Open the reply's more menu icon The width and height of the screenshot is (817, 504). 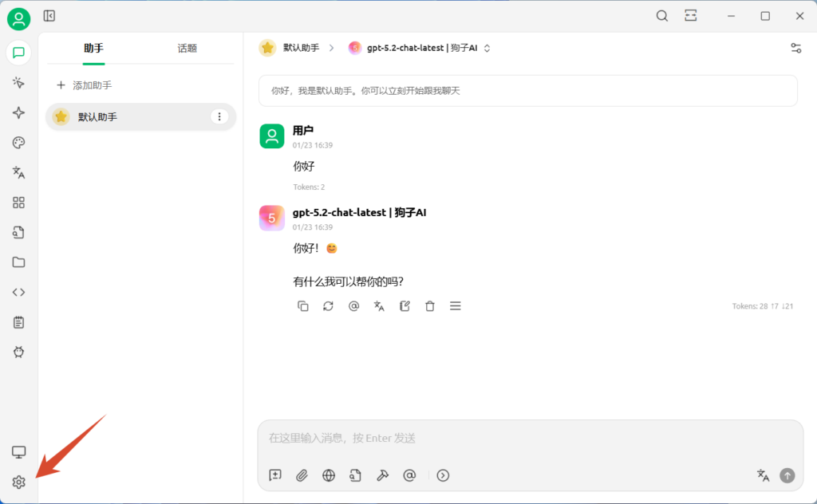tap(456, 306)
